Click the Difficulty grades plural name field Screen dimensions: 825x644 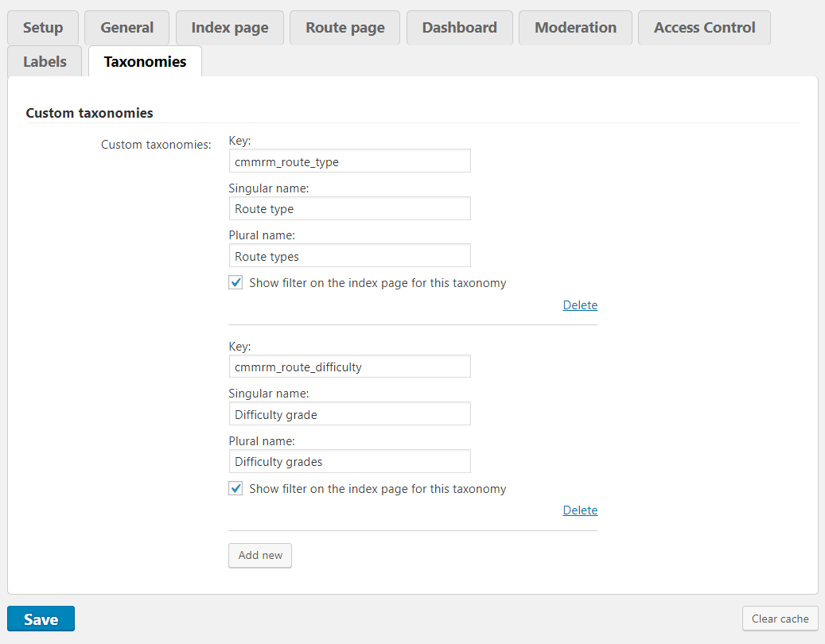coord(349,462)
